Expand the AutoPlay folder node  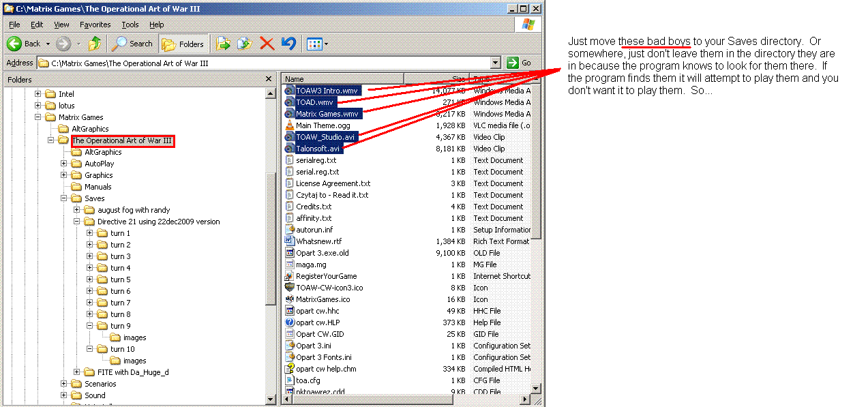click(64, 164)
